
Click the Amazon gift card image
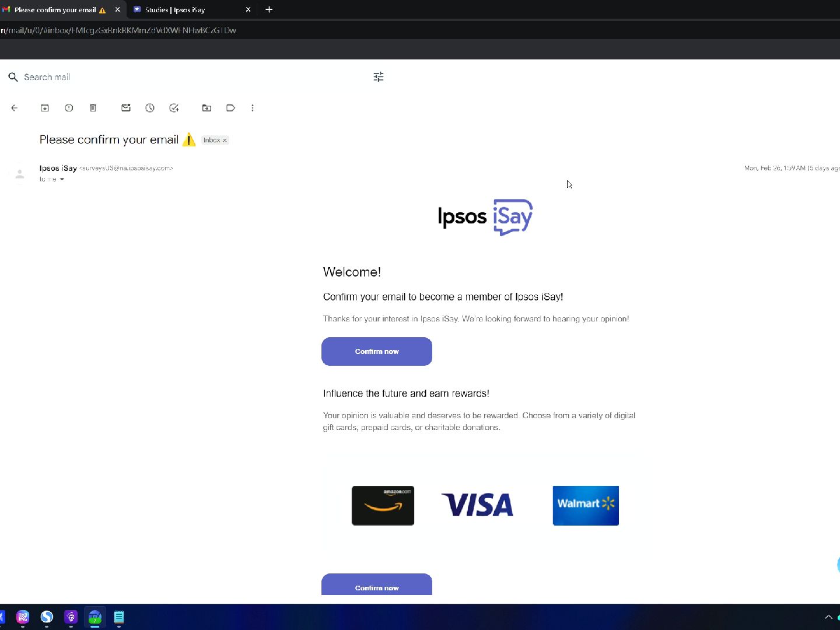click(x=383, y=506)
